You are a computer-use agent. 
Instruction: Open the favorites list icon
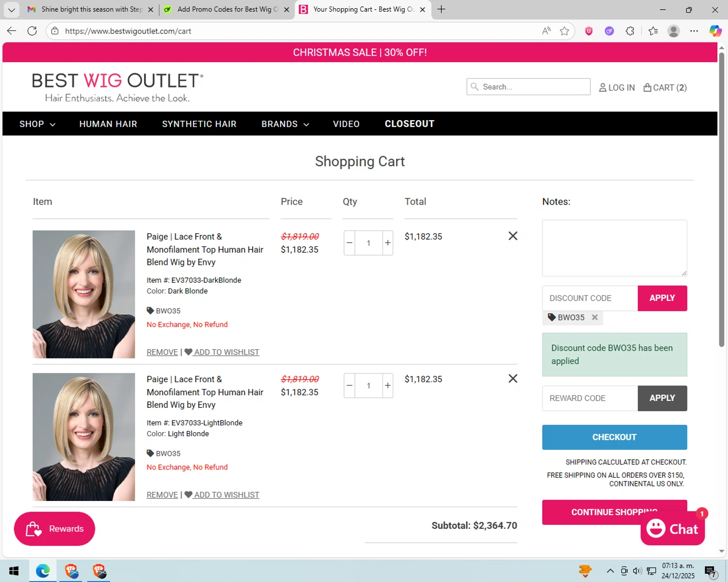653,31
